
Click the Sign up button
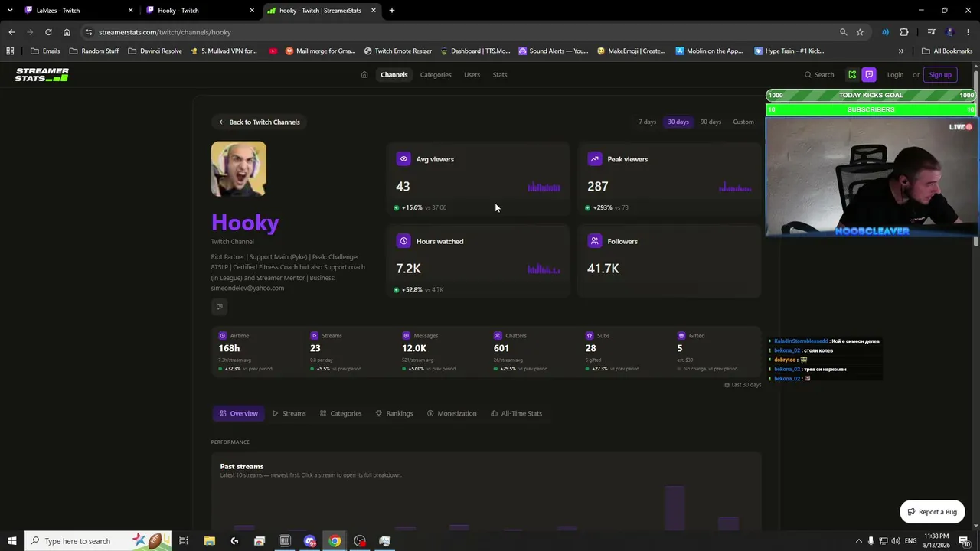click(940, 75)
